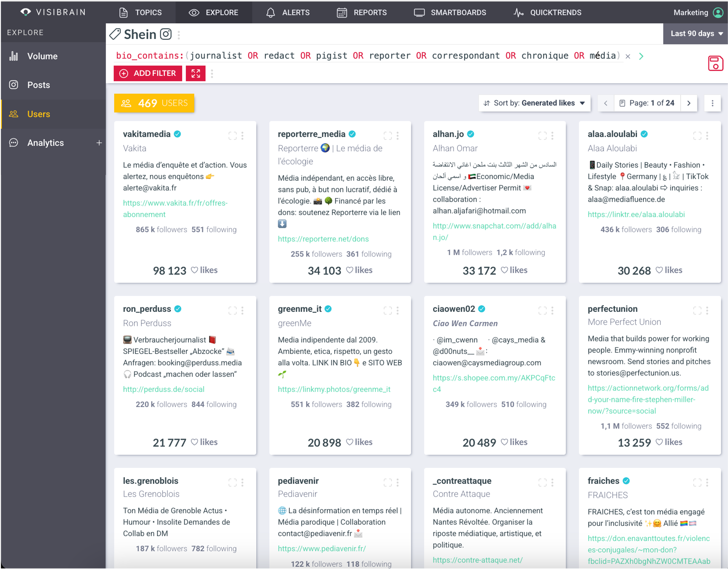
Task: Change Sort by Generated likes option
Action: (x=535, y=103)
